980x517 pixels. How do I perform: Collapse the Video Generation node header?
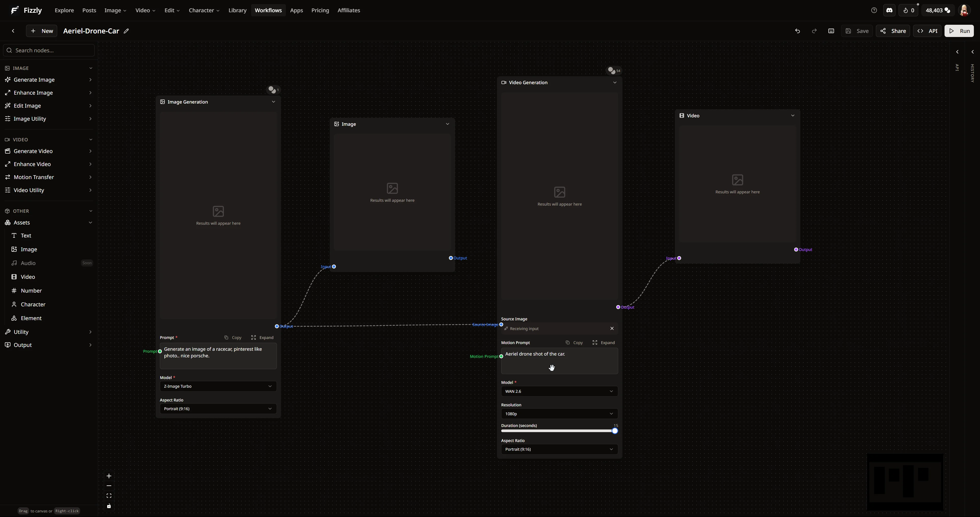click(x=615, y=82)
